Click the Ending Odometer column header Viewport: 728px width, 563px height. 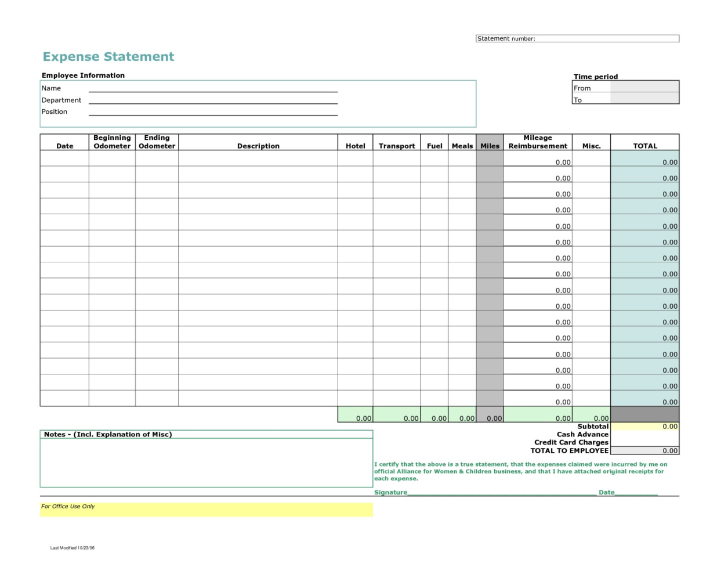pyautogui.click(x=156, y=142)
